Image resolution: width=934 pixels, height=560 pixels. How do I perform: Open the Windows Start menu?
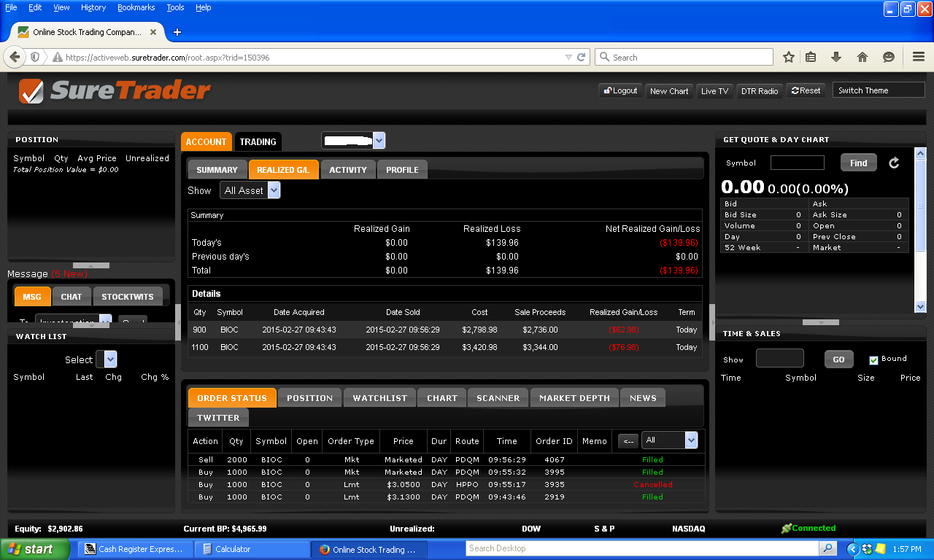(35, 549)
